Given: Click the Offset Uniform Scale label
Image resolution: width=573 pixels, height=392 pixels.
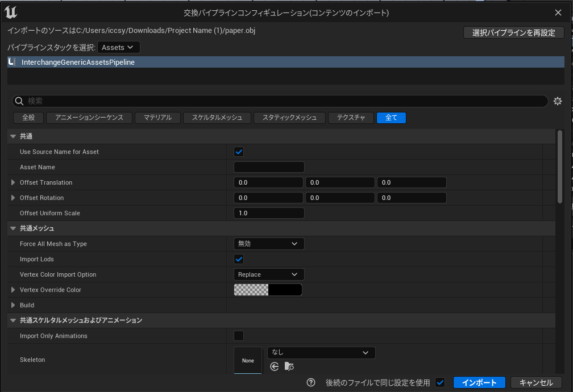Looking at the screenshot, I should (x=49, y=213).
